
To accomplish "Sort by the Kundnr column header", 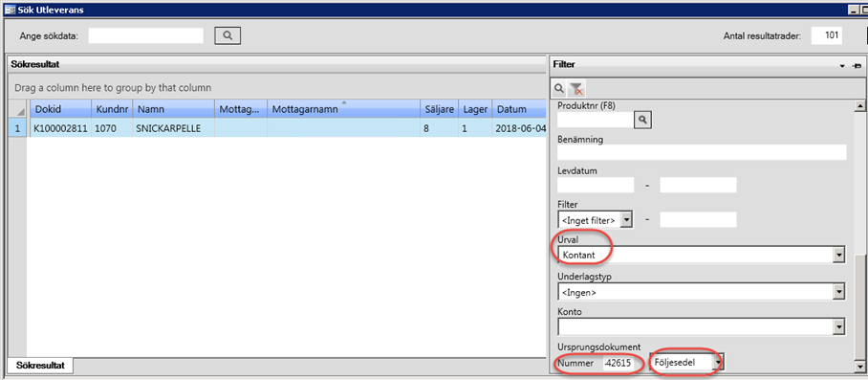I will [112, 109].
